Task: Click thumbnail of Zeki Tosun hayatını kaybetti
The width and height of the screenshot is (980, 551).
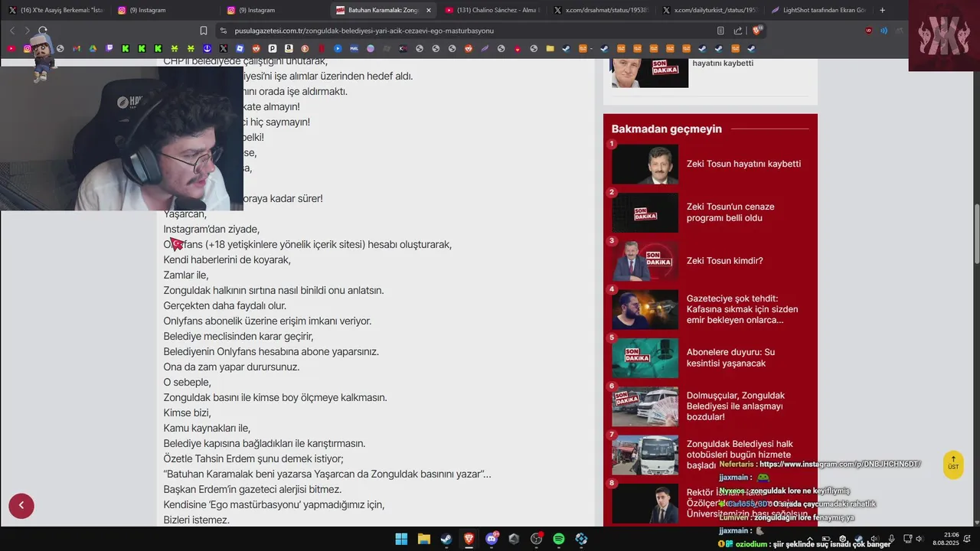Action: 645,164
